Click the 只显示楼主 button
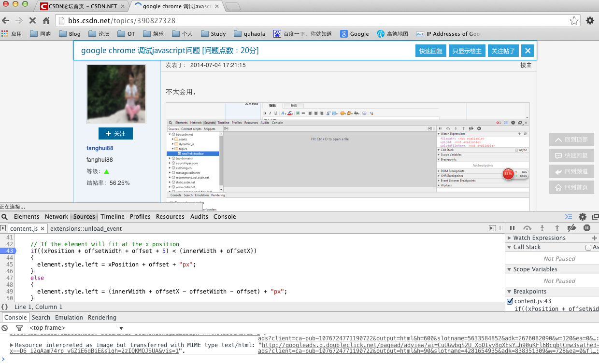Viewport: 599px width, 364px height. (467, 51)
